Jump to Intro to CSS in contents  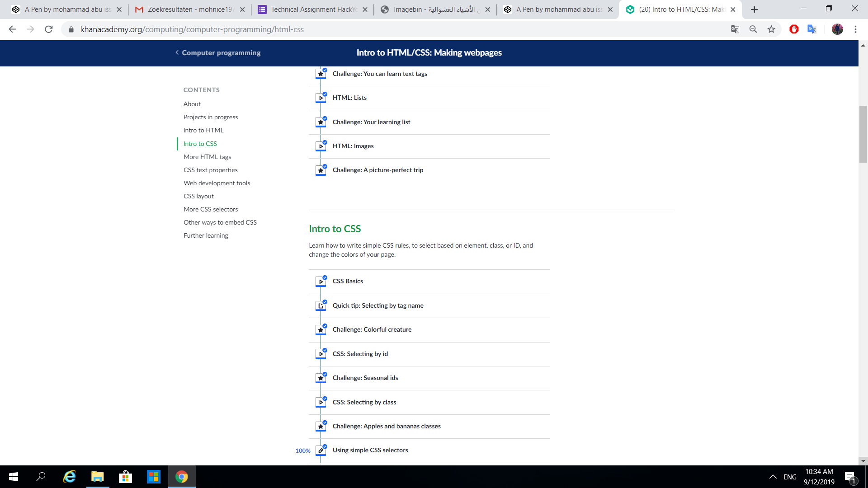click(200, 144)
